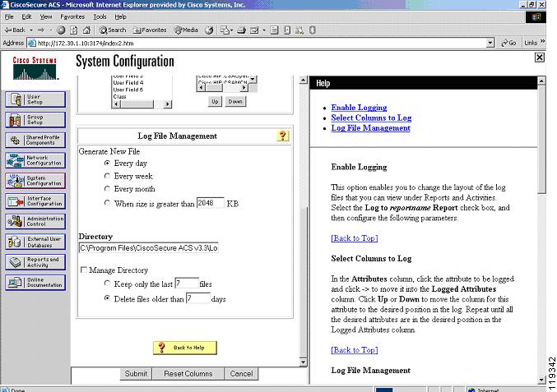Screen dimensions: 557x392
Task: Open the Favorites menu
Action: pyautogui.click(x=72, y=16)
